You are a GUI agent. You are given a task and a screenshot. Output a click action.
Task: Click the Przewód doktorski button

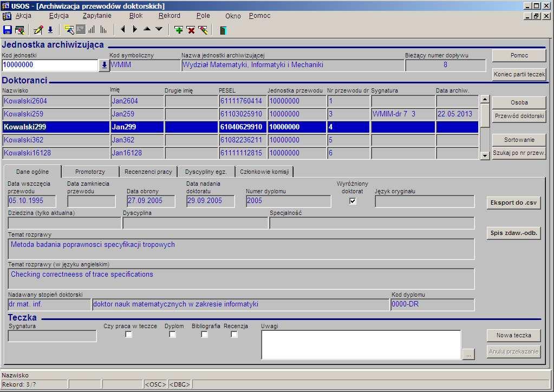pos(519,116)
